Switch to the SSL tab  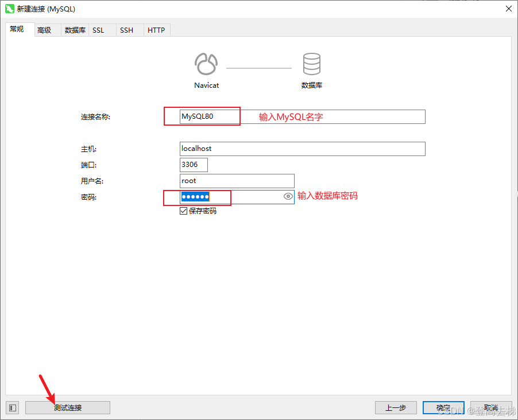point(102,30)
